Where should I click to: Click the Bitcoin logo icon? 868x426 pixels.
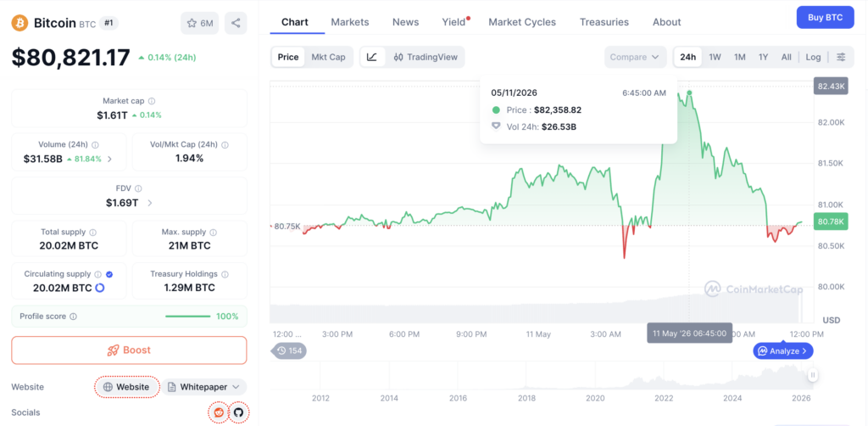click(20, 23)
